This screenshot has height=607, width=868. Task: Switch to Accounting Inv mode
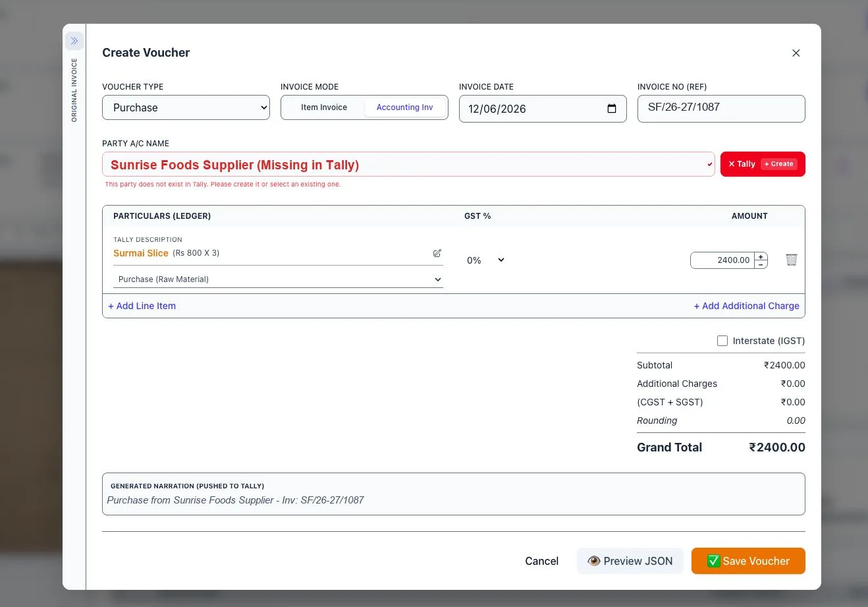[405, 107]
